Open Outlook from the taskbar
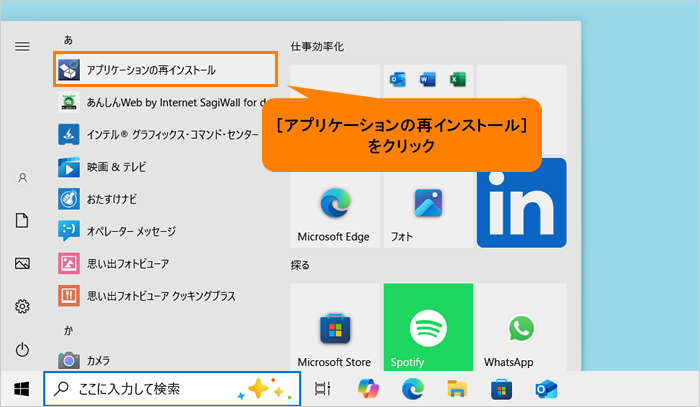Screen dimensions: 700x407 pyautogui.click(x=546, y=389)
